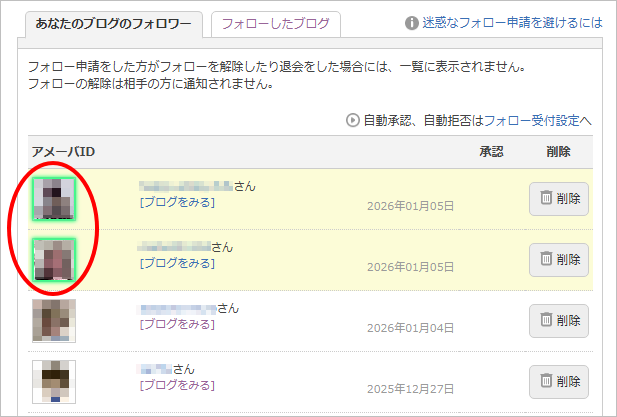
Task: Open the フォローしたブログ tab
Action: (x=275, y=22)
